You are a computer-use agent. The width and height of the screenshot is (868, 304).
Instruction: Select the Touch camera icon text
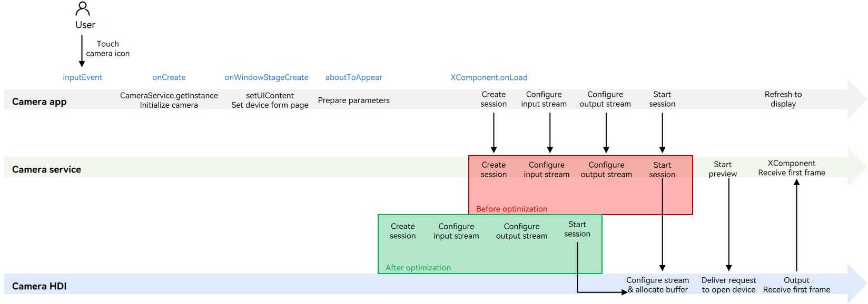pos(107,48)
